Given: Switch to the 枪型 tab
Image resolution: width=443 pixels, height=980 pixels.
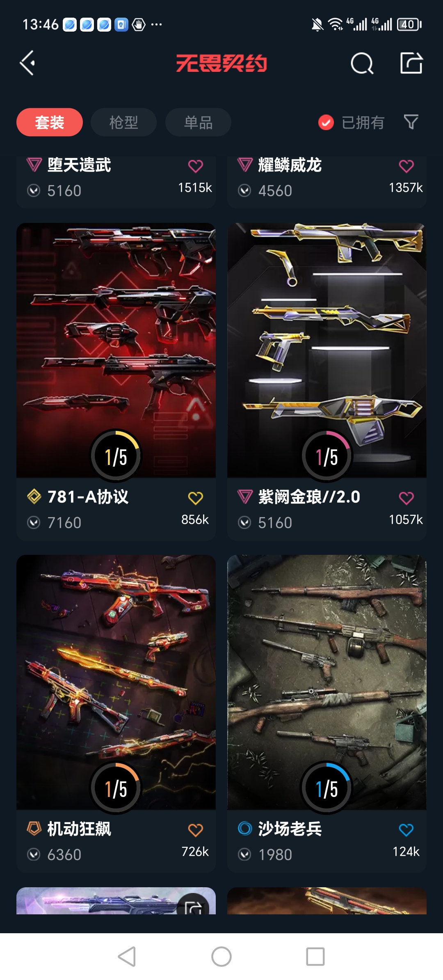Looking at the screenshot, I should click(x=123, y=122).
